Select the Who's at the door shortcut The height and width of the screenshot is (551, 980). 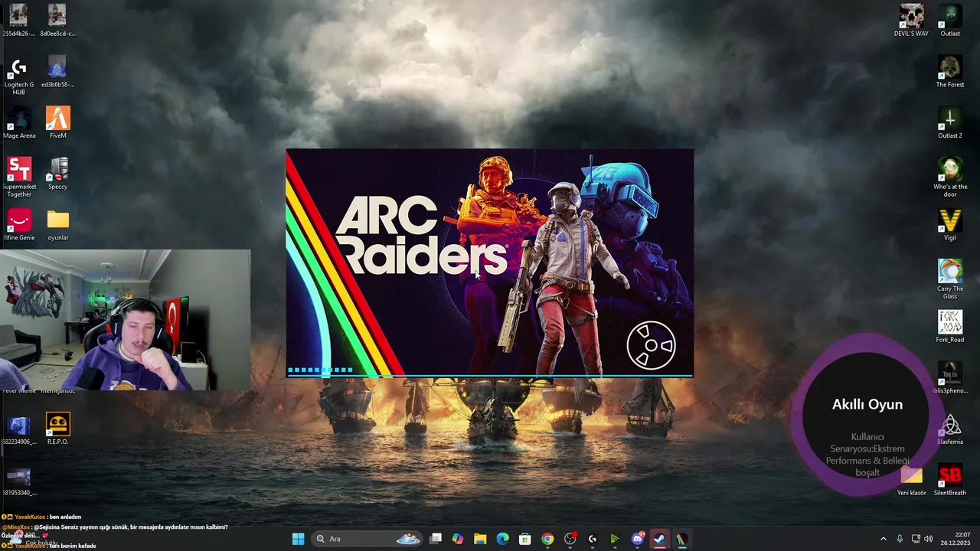coord(950,178)
